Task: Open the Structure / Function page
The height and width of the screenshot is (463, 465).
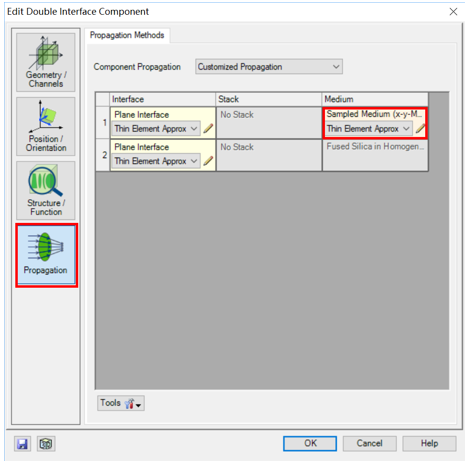Action: (x=46, y=191)
